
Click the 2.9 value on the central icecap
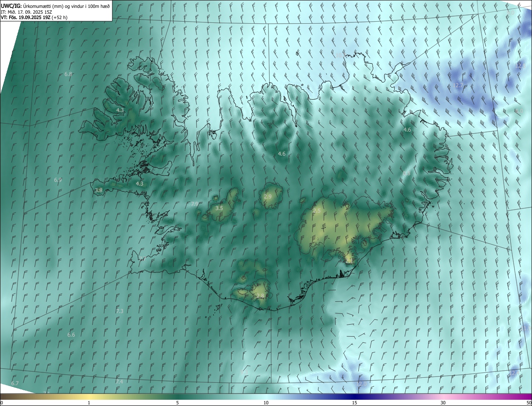[268, 196]
